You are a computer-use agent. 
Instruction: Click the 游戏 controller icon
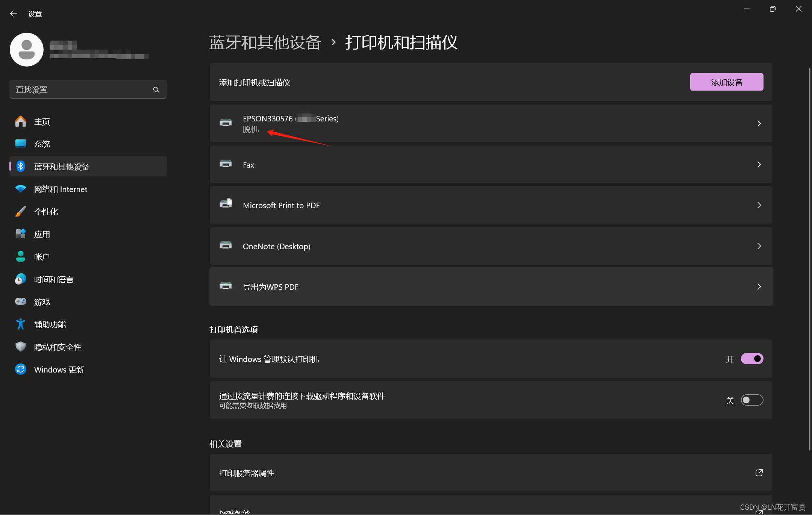(x=21, y=301)
